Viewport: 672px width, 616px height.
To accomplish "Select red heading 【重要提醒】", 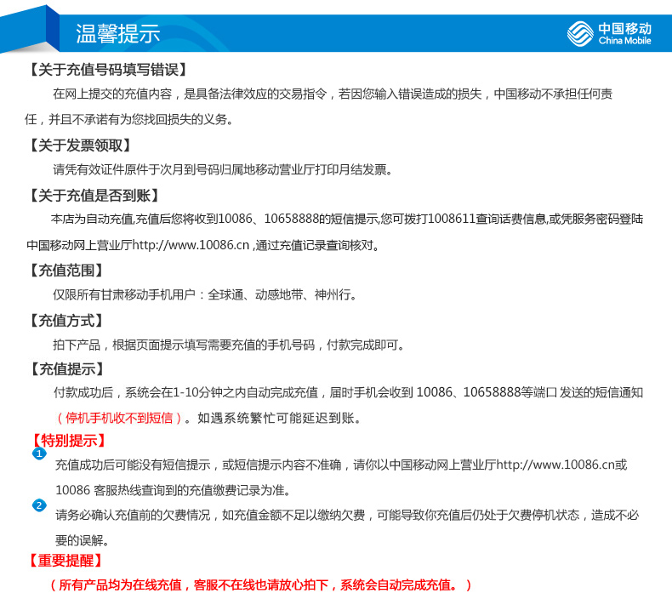I will [65, 561].
